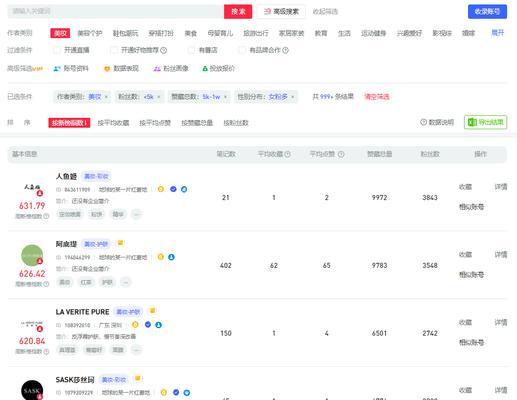The width and height of the screenshot is (517, 400).
Task: Remove the 性别分布 女粉多 filter chip
Action: [293, 97]
